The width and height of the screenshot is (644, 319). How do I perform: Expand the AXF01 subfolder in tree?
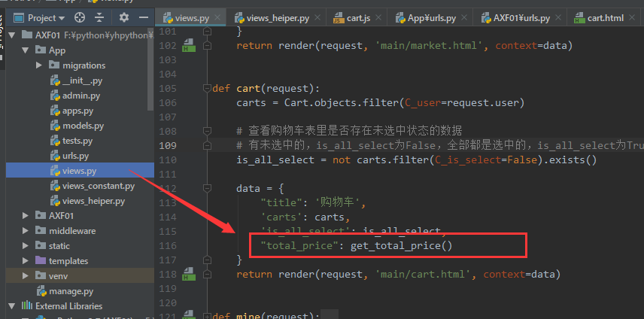point(26,215)
